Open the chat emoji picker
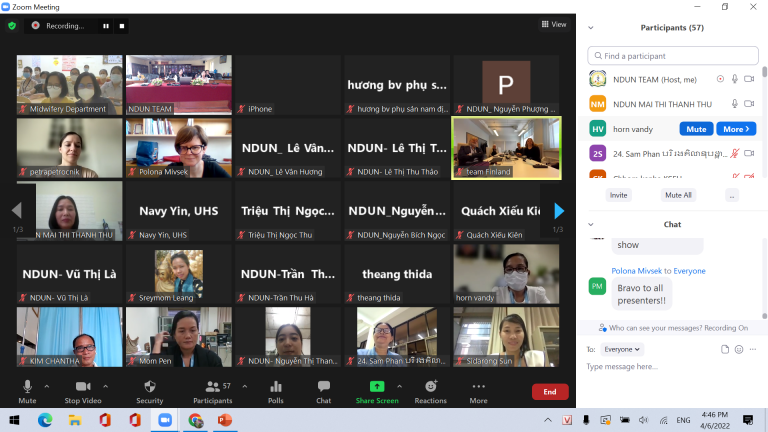This screenshot has width=768, height=432. [x=739, y=349]
